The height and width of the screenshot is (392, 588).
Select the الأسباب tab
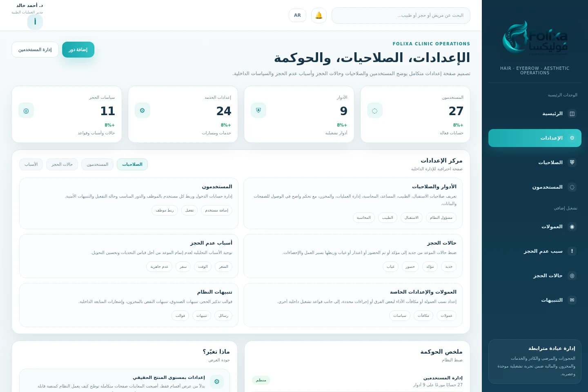[31, 165]
